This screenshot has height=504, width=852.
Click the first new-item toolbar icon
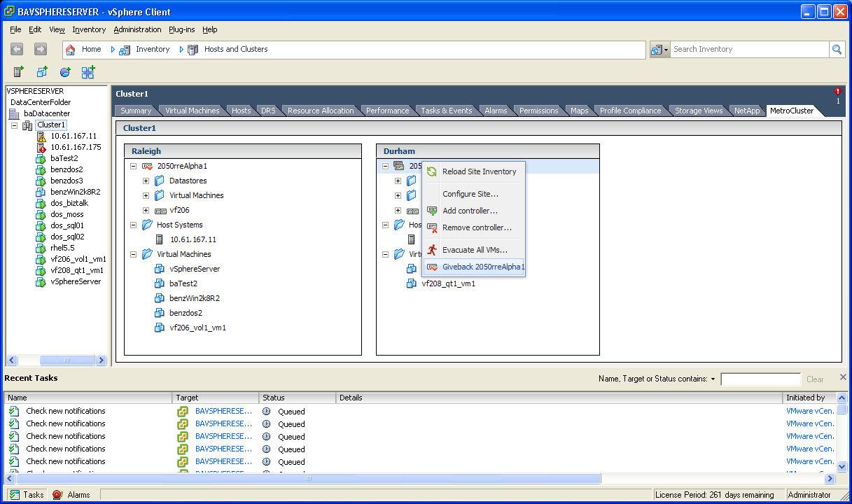[19, 72]
